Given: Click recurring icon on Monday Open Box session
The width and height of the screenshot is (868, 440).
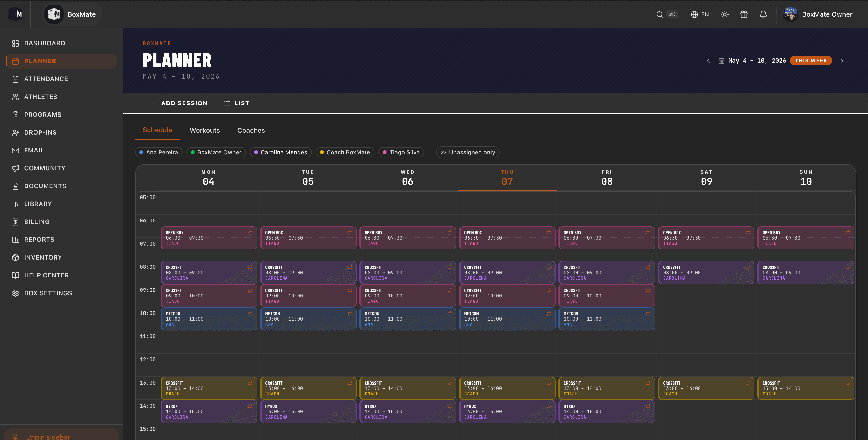Looking at the screenshot, I should click(250, 233).
